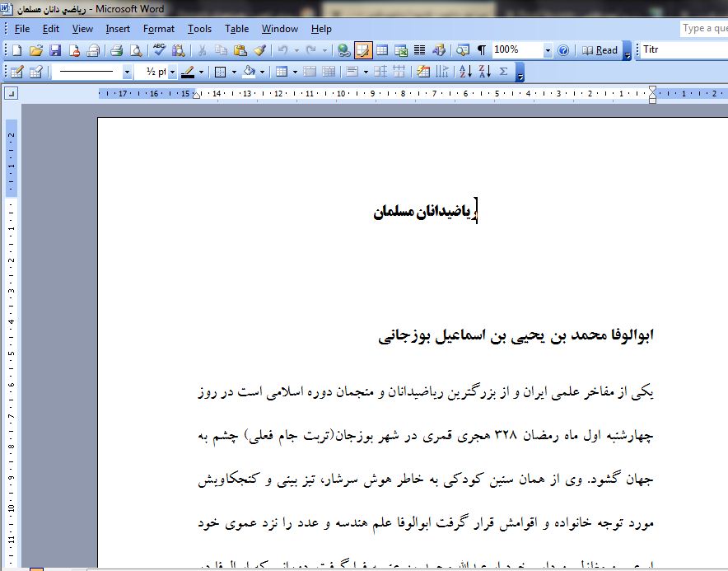
Task: Click the Save floppy disk icon
Action: click(x=55, y=50)
